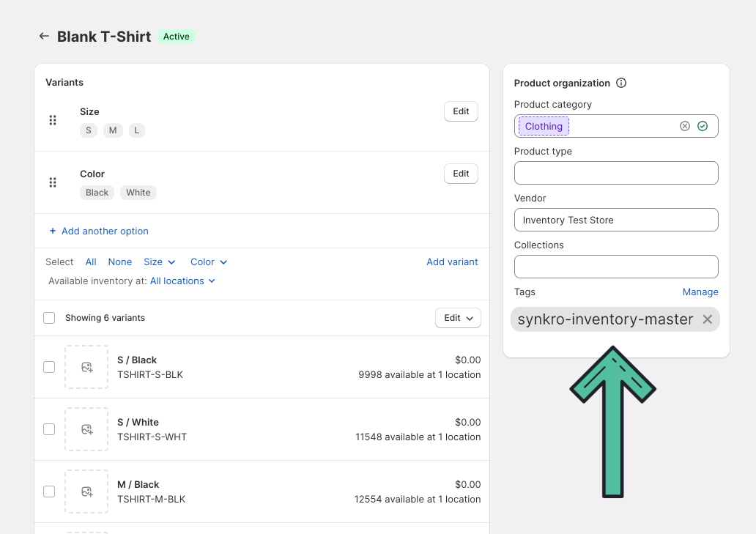
Task: Open the All locations inventory dropdown
Action: tap(182, 281)
